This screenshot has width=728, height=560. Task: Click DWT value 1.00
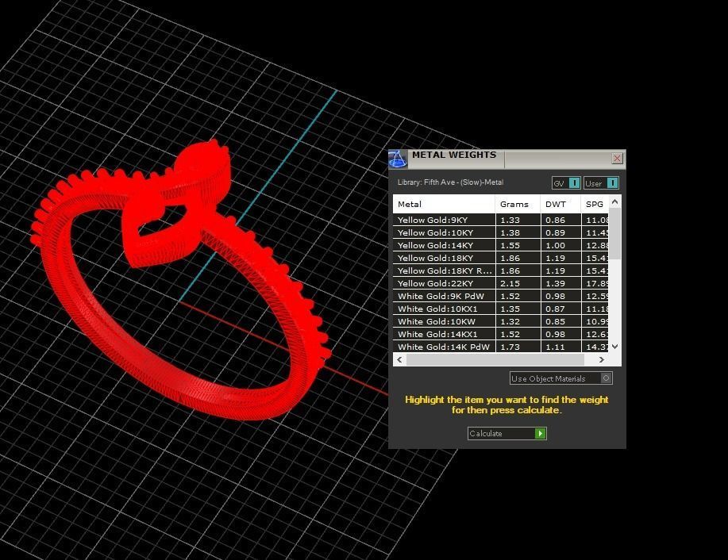555,245
